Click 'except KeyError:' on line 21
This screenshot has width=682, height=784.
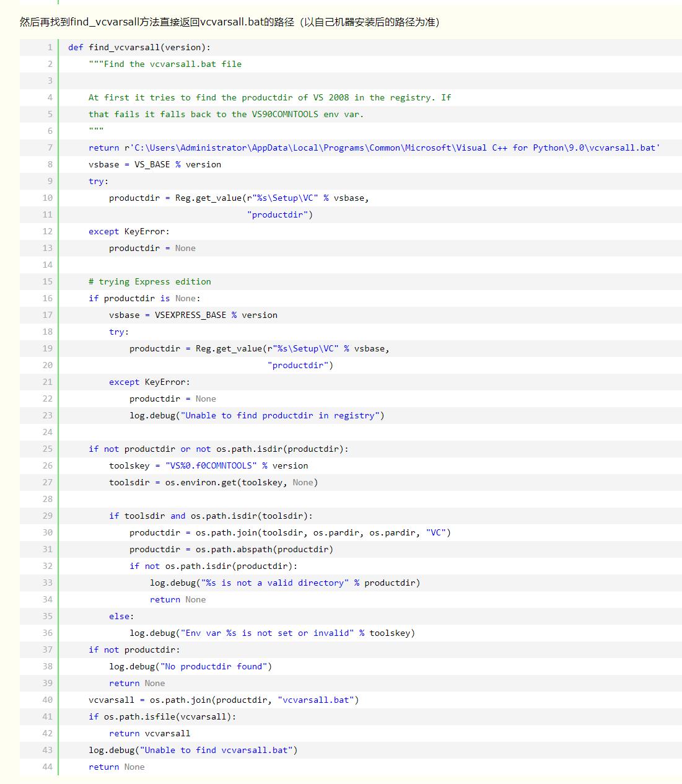[149, 382]
